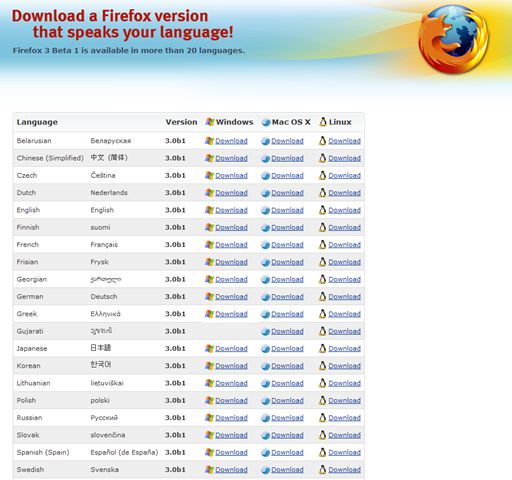Download Gujarati Firefox for Linux
512x480 pixels.
coord(344,332)
